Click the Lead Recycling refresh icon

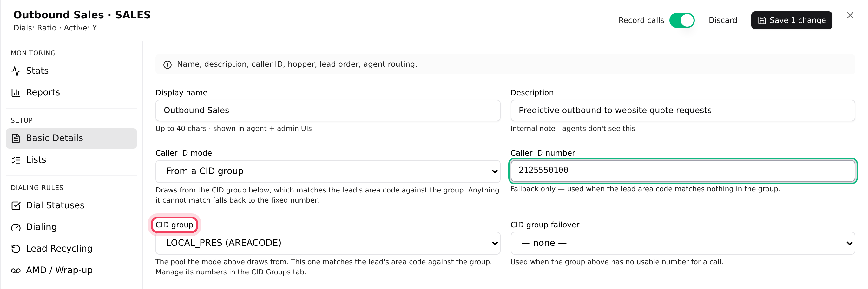click(16, 249)
